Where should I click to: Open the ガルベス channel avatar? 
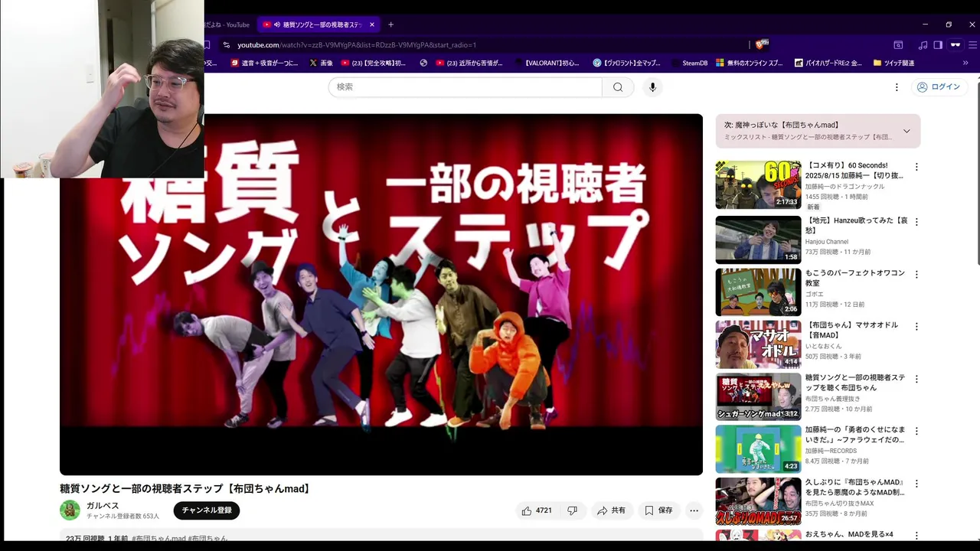pyautogui.click(x=70, y=510)
